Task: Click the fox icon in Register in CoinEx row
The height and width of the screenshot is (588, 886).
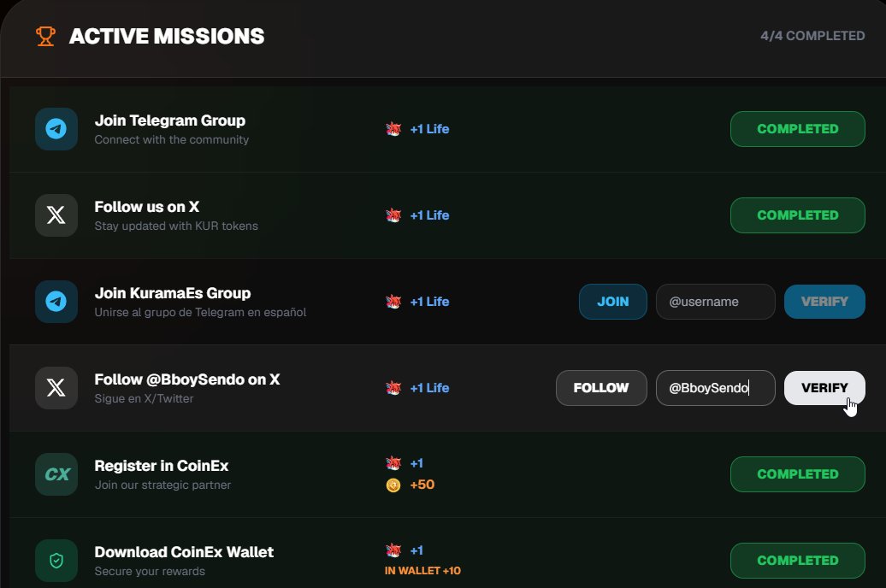Action: pos(393,463)
